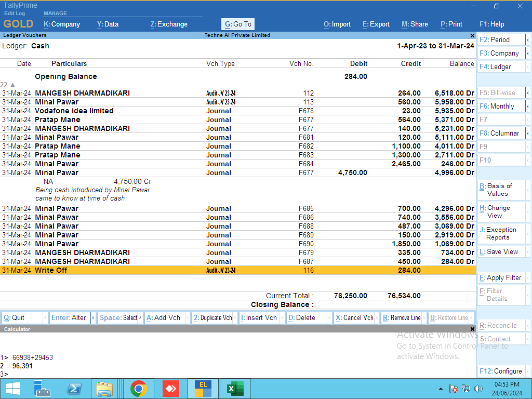Viewport: 532px width, 399px height.
Task: Select Minal Pawar voucher F690
Action: [237, 244]
